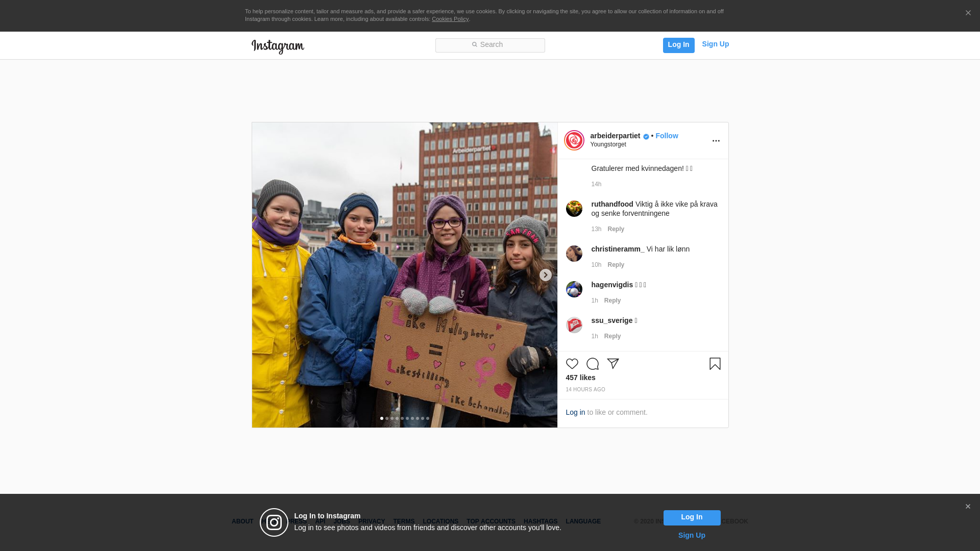Open christineramm_ username link
980x551 pixels.
pos(618,249)
